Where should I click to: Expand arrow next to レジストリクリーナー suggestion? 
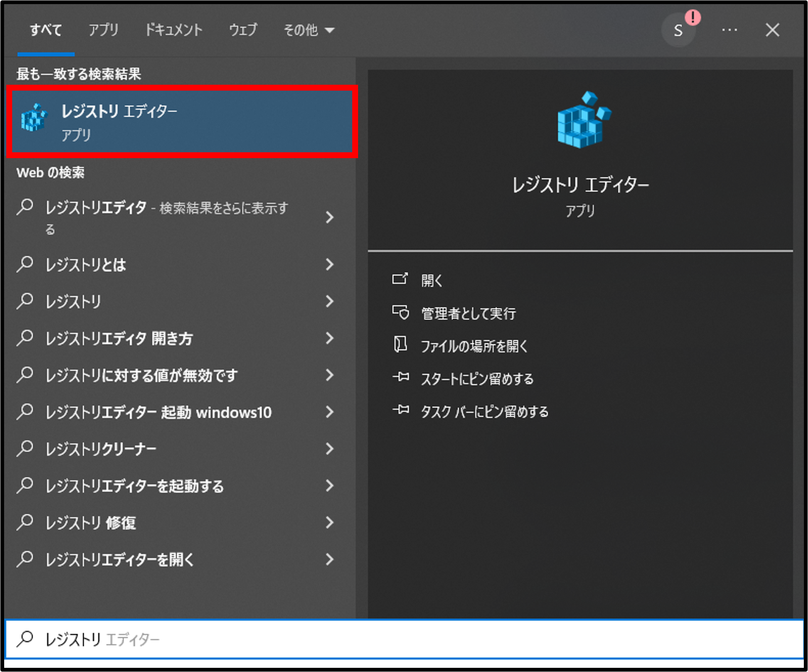coord(330,449)
